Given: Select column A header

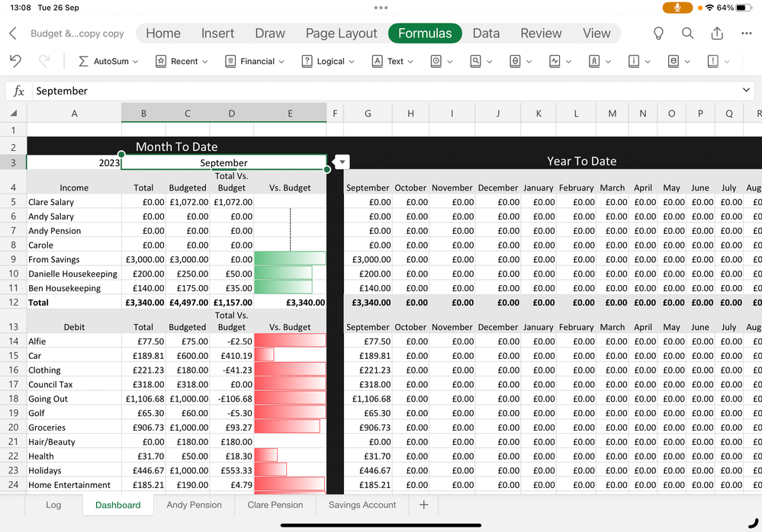Looking at the screenshot, I should coord(74,113).
